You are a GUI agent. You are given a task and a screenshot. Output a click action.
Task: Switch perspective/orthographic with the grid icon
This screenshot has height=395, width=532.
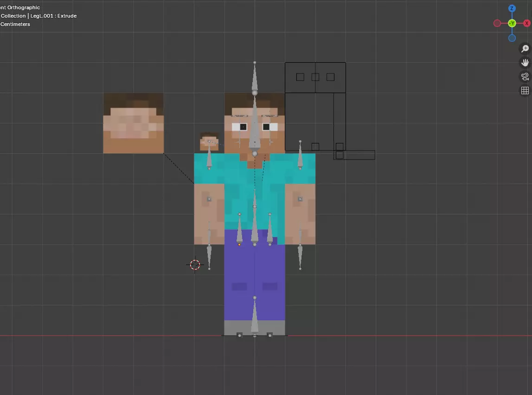point(525,91)
